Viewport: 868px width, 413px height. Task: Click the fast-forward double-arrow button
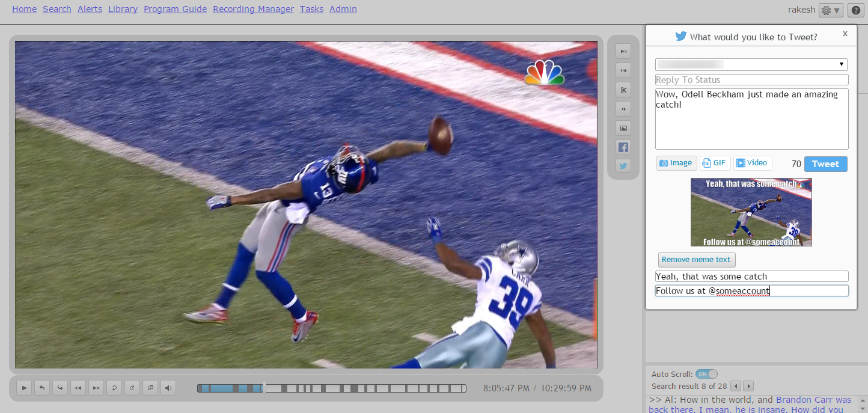click(96, 388)
